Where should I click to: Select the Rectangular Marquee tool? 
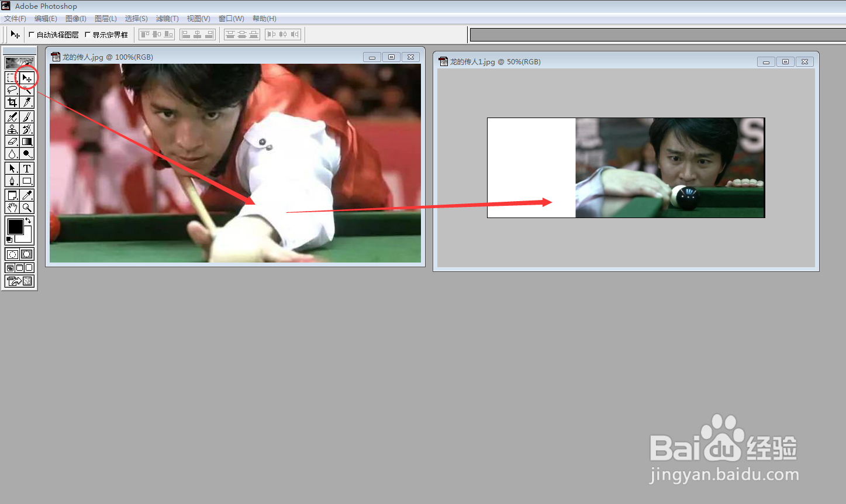coord(12,78)
